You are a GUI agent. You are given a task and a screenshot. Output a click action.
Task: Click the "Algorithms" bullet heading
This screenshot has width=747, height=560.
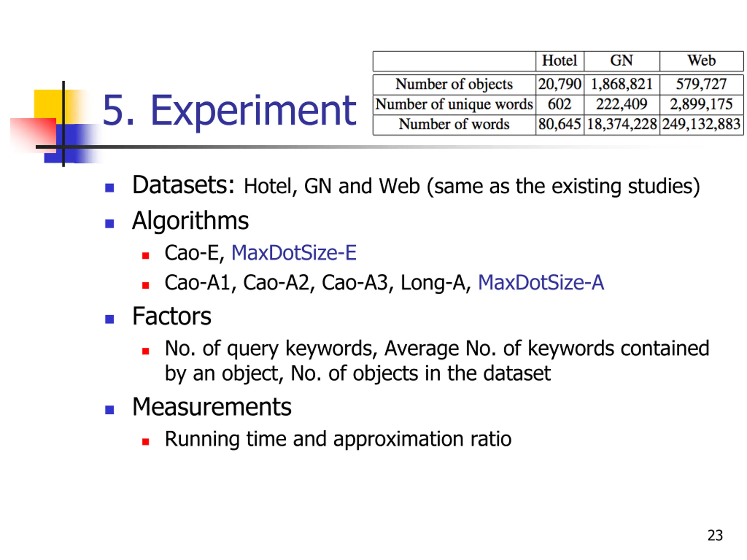[190, 221]
